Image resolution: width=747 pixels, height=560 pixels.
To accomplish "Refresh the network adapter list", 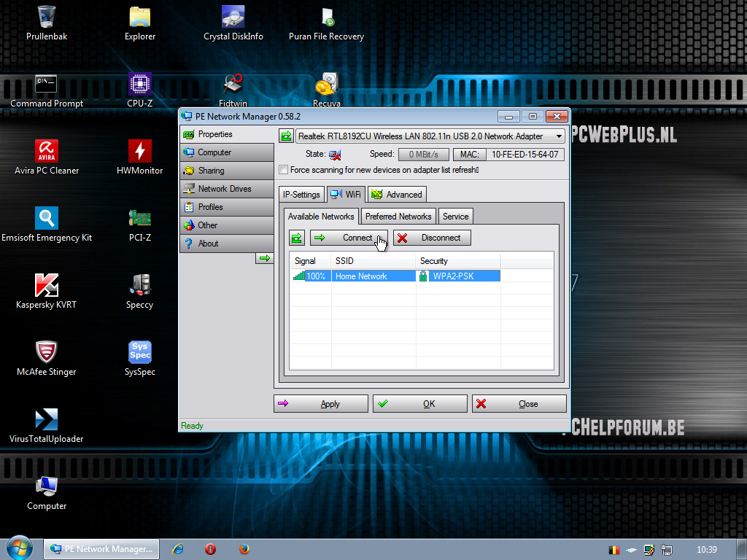I will [x=286, y=136].
